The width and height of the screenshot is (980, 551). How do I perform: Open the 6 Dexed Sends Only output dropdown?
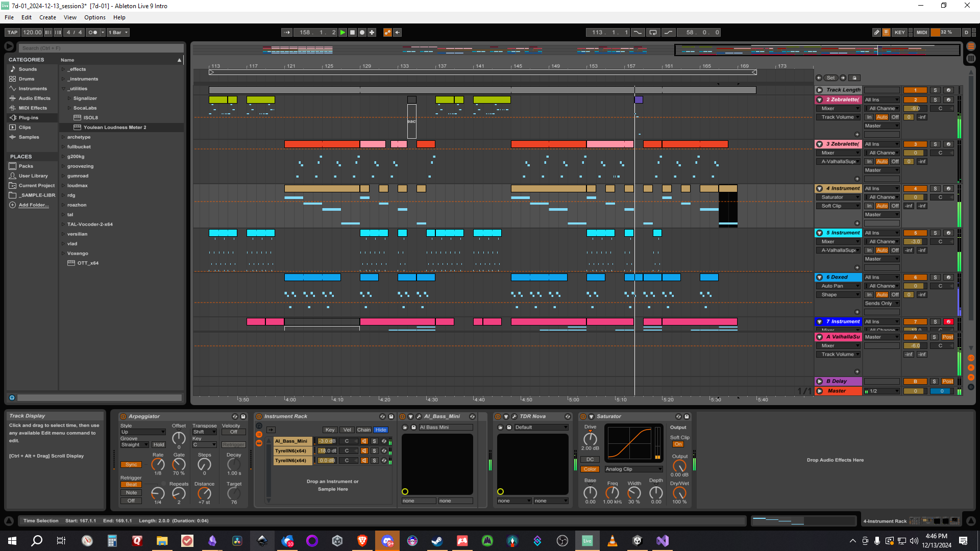[x=881, y=304]
